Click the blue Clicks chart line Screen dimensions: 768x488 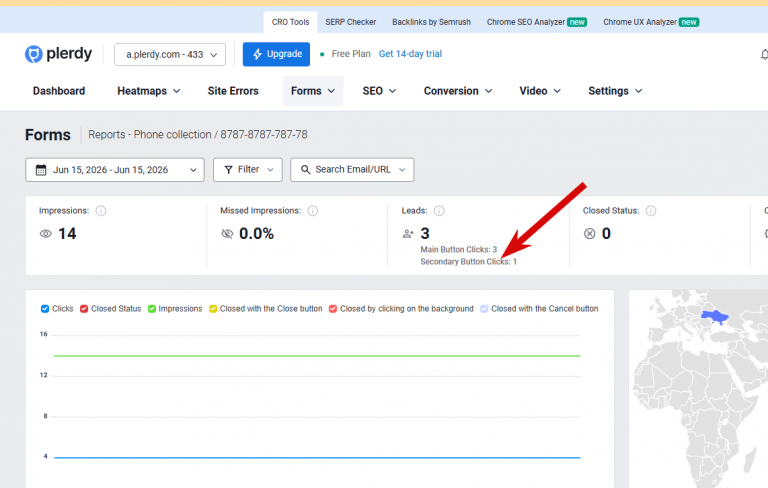(317, 458)
